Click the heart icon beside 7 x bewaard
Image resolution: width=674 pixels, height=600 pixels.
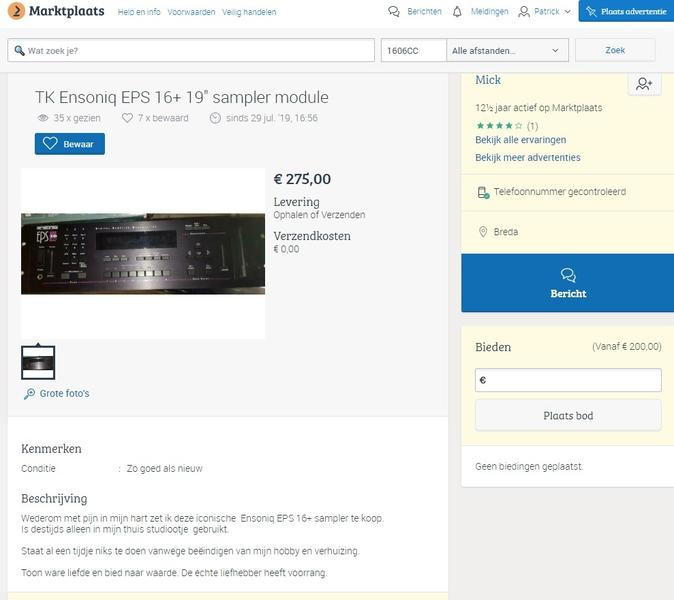pos(127,118)
